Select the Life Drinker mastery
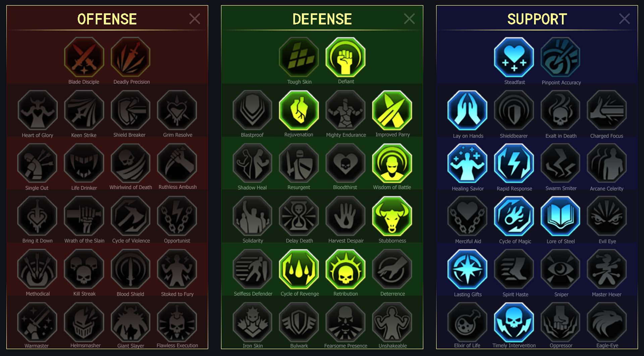 [84, 163]
